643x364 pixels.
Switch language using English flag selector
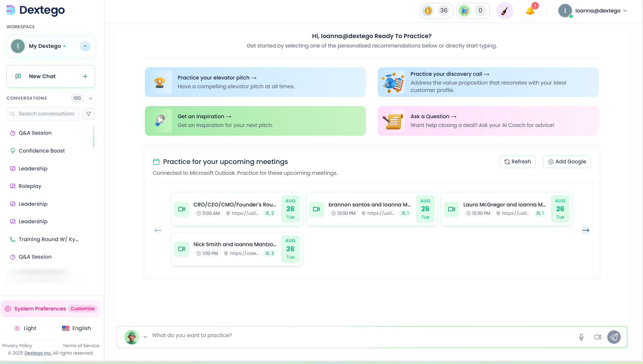(76, 328)
